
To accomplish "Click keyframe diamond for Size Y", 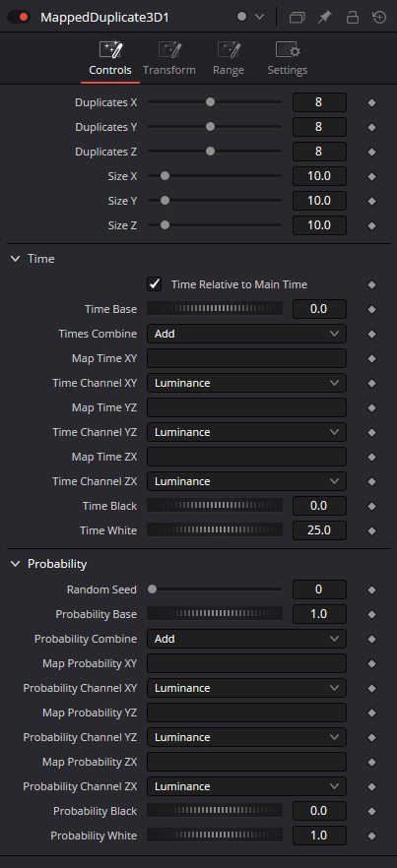I will [x=372, y=202].
